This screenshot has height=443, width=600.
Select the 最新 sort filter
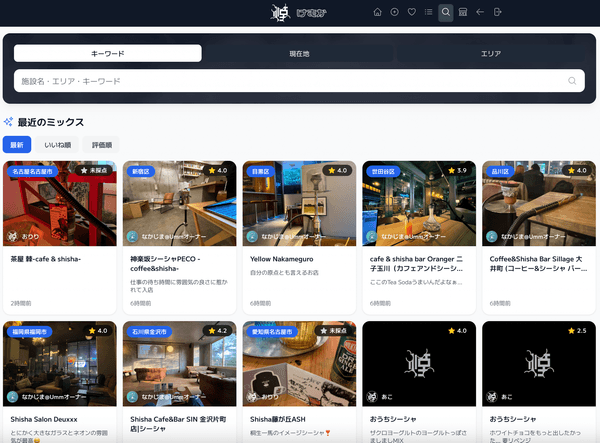click(17, 145)
